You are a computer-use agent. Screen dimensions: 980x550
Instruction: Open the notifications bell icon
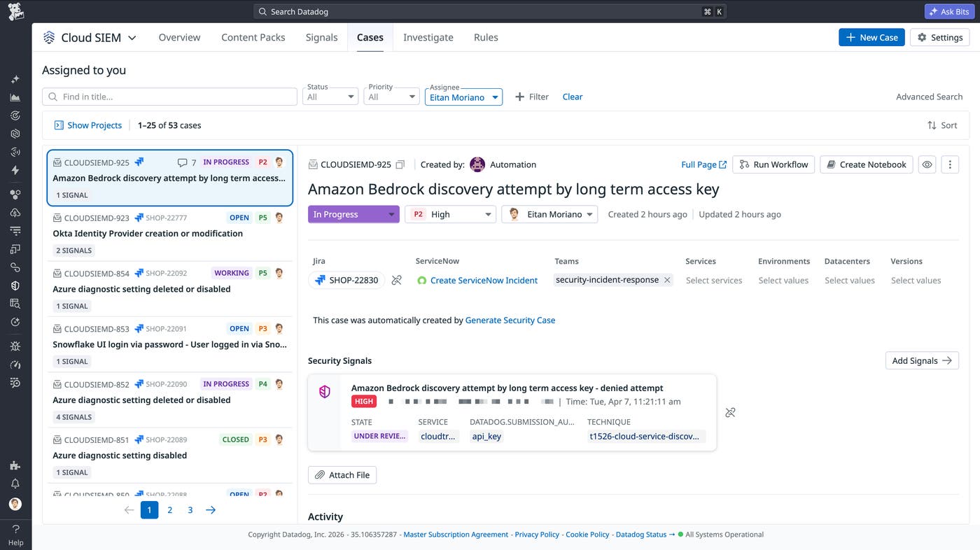(15, 484)
